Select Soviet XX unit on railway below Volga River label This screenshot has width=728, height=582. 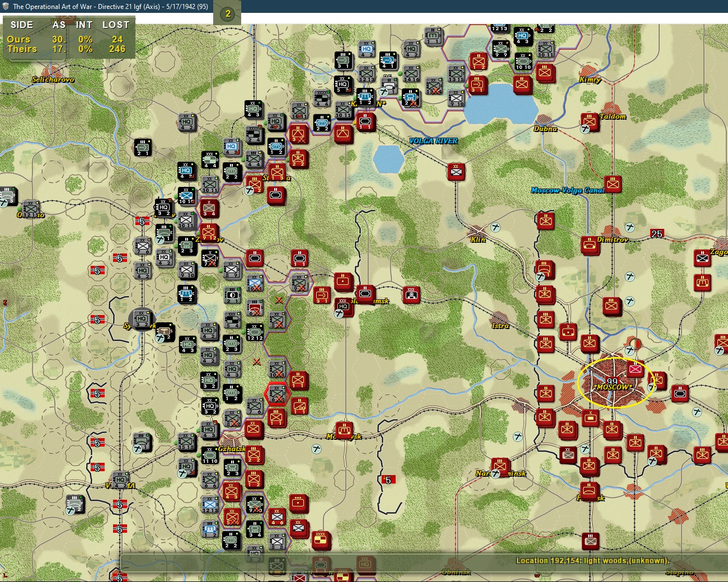[456, 171]
